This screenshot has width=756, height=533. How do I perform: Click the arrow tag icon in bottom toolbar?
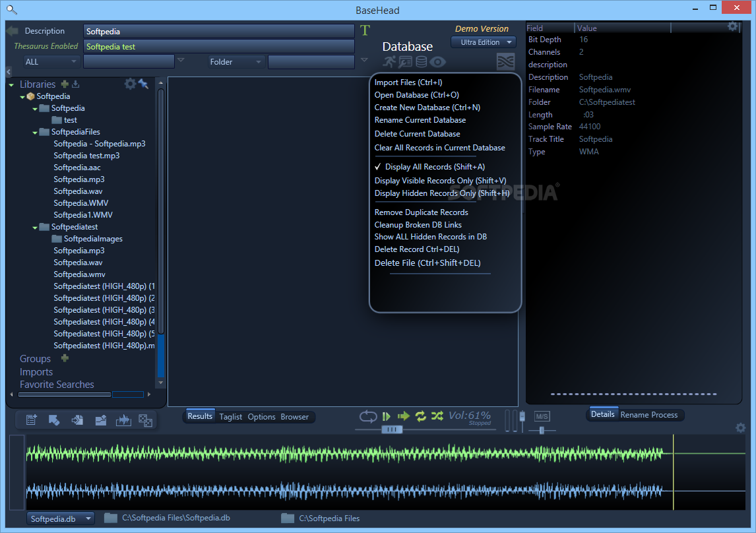tap(54, 420)
